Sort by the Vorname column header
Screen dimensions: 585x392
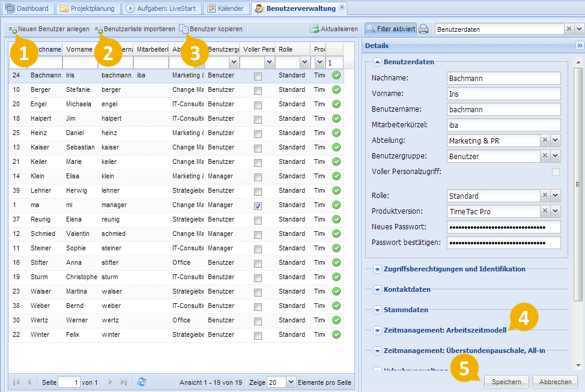(79, 49)
